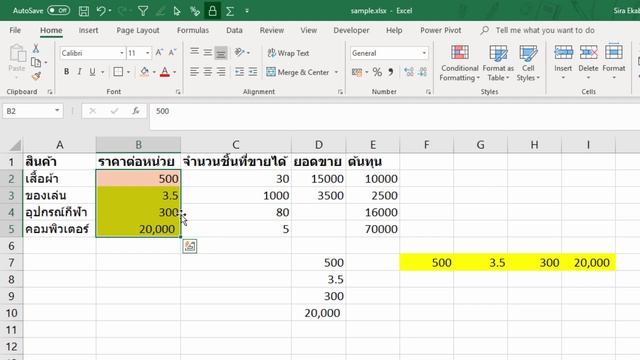Open the General number format dropdown
Viewport: 640px width, 360px height.
424,53
